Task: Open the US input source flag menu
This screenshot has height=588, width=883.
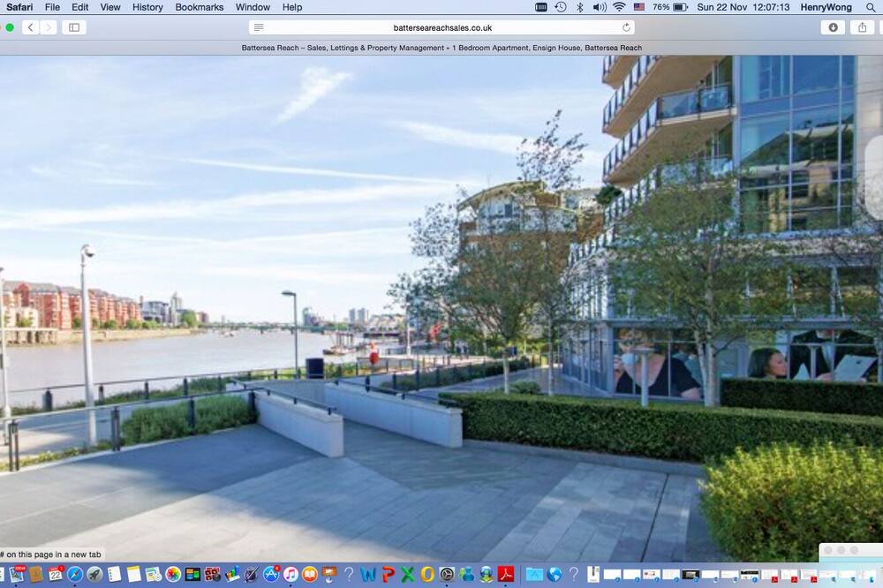Action: tap(639, 7)
